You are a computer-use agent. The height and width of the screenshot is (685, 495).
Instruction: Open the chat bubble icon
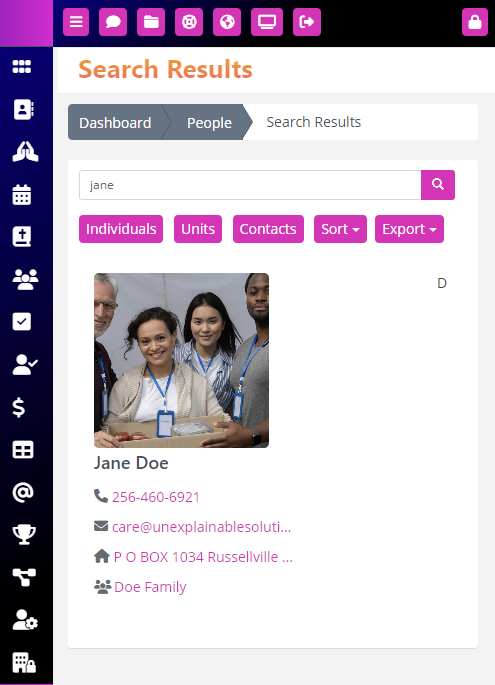point(113,22)
